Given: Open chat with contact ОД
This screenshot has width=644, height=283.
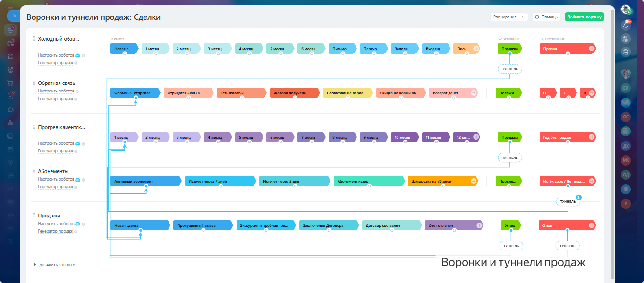Looking at the screenshot, I should (626, 175).
